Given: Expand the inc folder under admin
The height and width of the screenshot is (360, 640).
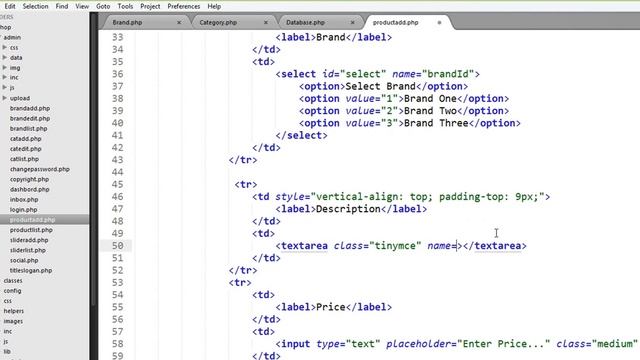Looking at the screenshot, I should [4, 77].
